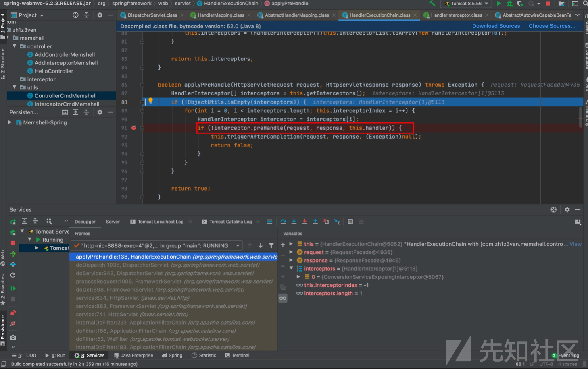Click the camera thread dump icon
The height and width of the screenshot is (369, 588).
coord(13,337)
